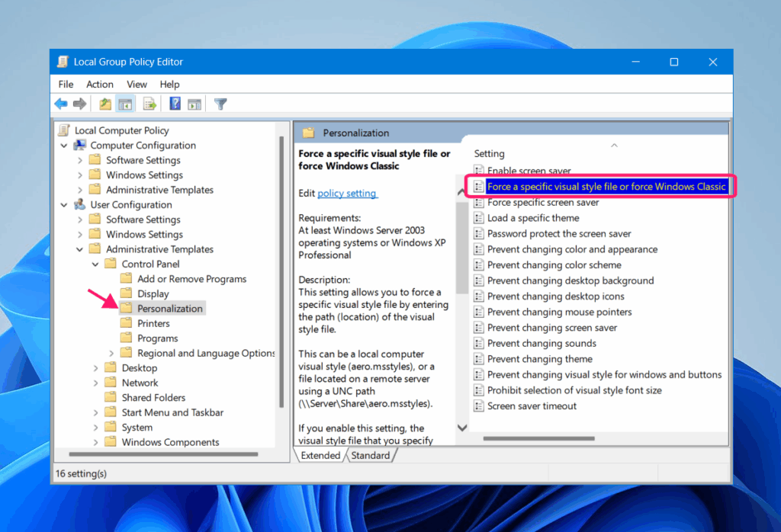Collapse the User Configuration node
The image size is (781, 532).
pos(64,204)
